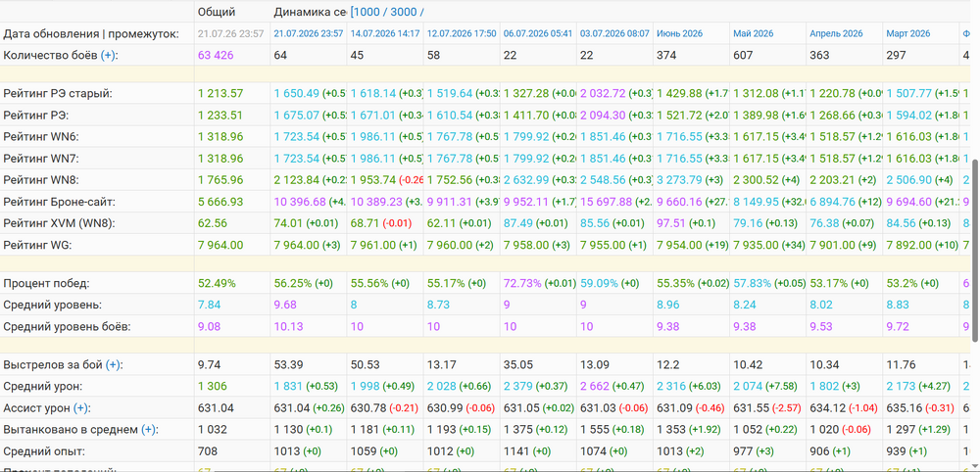The width and height of the screenshot is (980, 472).
Task: Click overall Средний уровень value 7.84
Action: (209, 306)
